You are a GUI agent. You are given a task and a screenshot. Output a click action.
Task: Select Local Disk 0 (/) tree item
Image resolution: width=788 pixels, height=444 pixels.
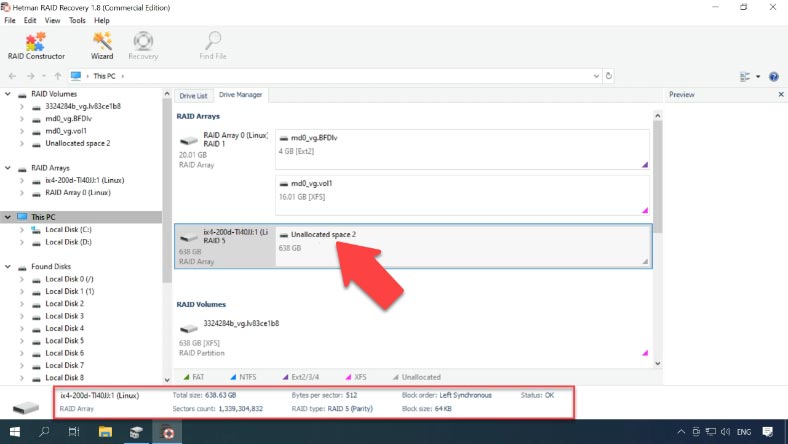[69, 279]
